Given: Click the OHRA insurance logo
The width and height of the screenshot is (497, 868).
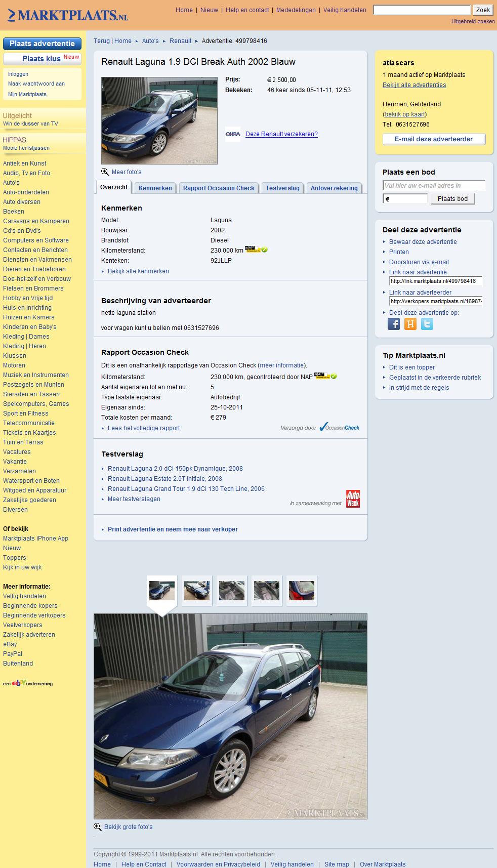Looking at the screenshot, I should (x=233, y=134).
